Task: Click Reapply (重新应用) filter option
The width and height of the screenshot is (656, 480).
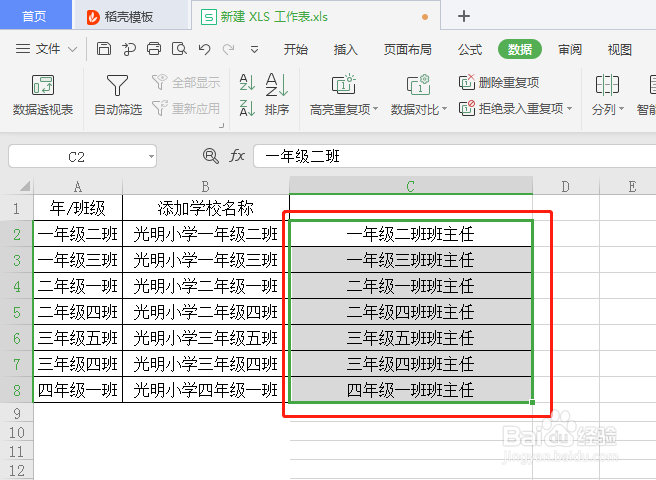Action: pyautogui.click(x=186, y=108)
